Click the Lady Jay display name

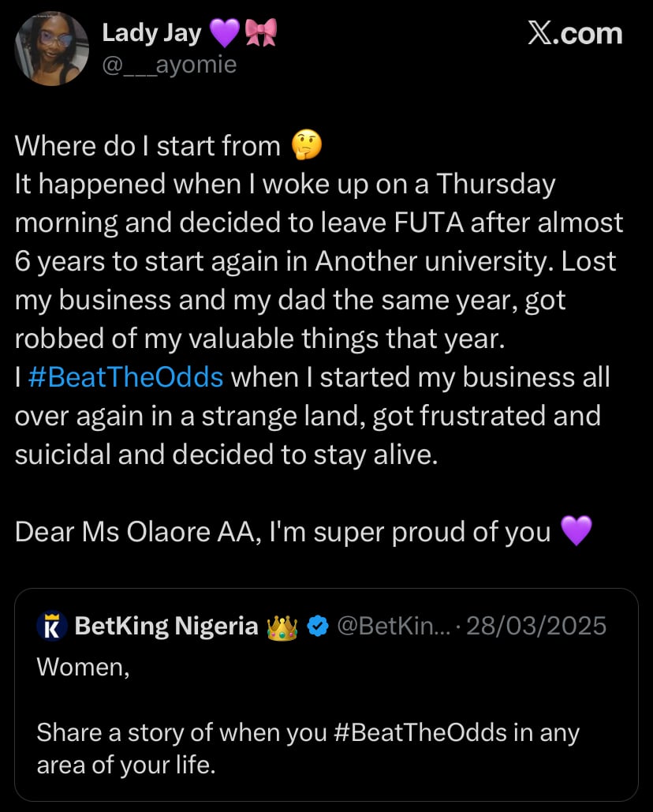[151, 33]
